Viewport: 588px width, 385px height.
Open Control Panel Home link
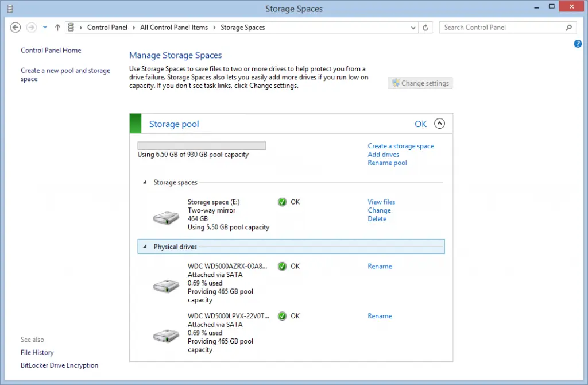click(51, 51)
